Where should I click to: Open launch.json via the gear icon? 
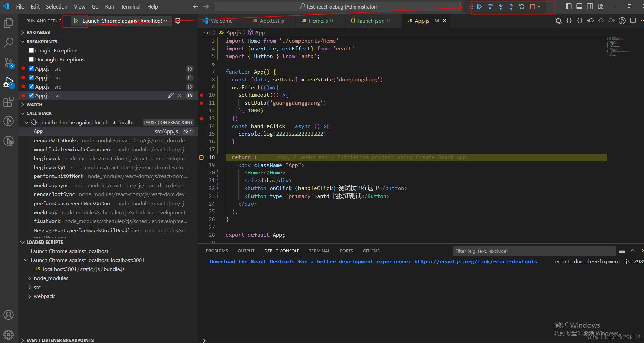pos(178,21)
